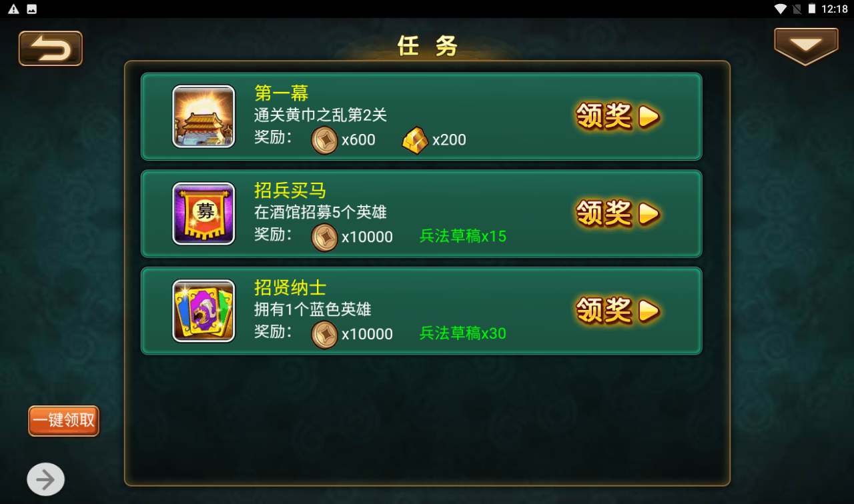
Task: Click the 一键领取 claim-all button
Action: pos(64,421)
